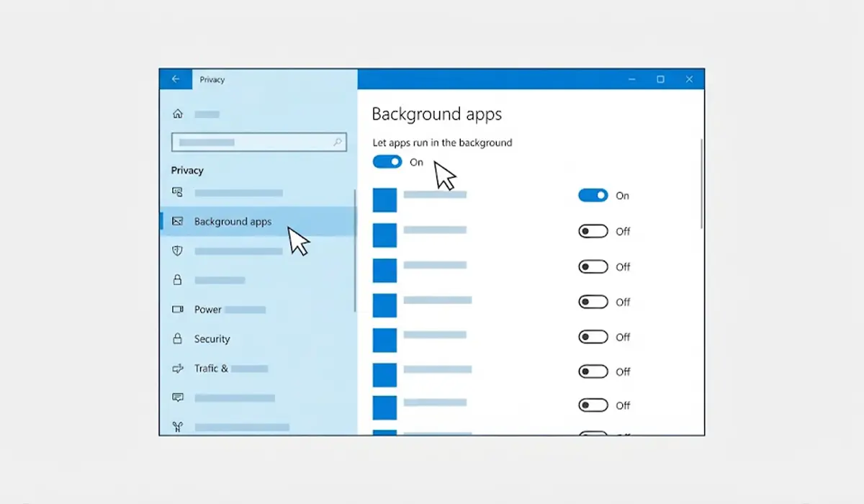Image resolution: width=864 pixels, height=504 pixels.
Task: Focus the settings search field
Action: [x=259, y=143]
